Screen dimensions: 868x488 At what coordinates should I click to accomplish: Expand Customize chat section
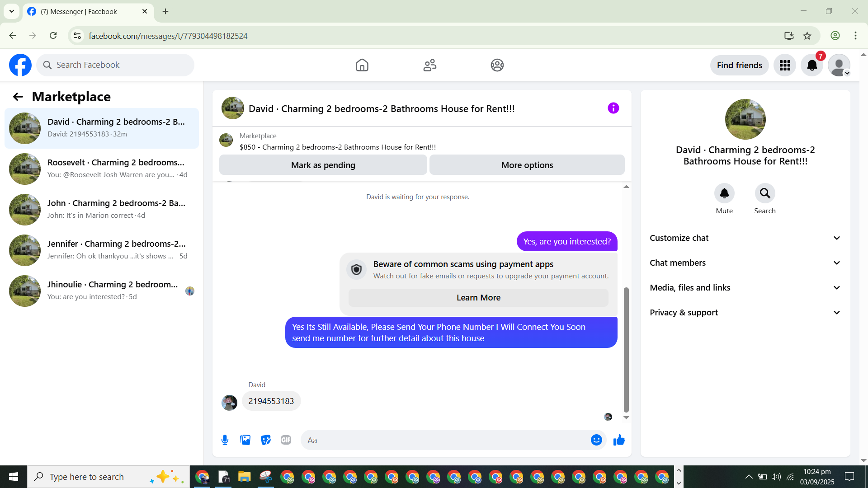point(745,238)
